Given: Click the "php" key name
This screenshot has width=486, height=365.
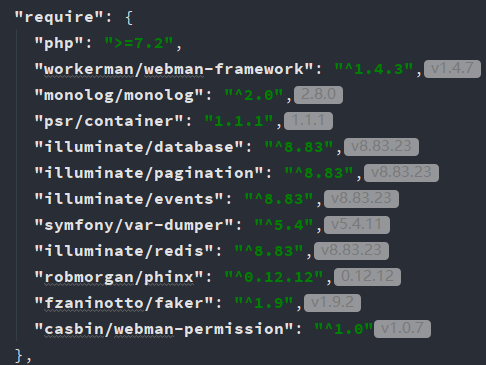Looking at the screenshot, I should [x=59, y=43].
